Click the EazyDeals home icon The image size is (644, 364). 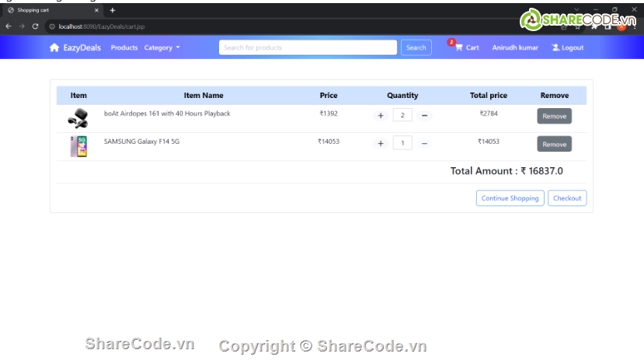54,47
